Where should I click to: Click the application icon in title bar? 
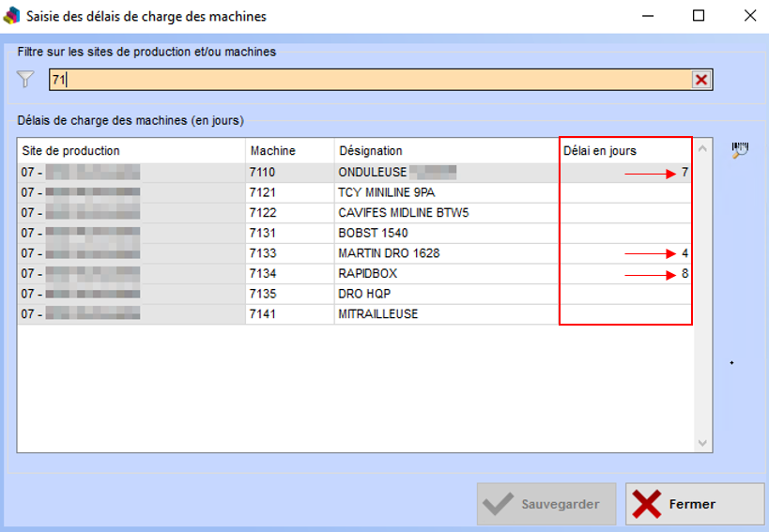(x=12, y=16)
